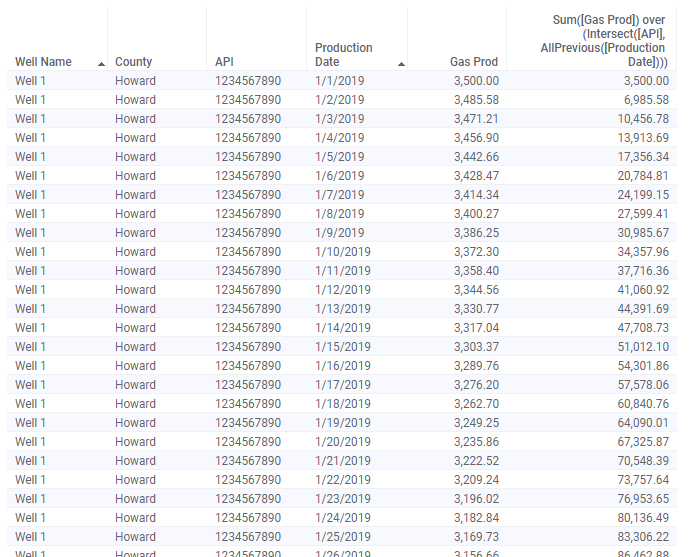Viewport: 691px width, 557px height.
Task: Select cumulative sum cell 51,012.10
Action: (643, 346)
